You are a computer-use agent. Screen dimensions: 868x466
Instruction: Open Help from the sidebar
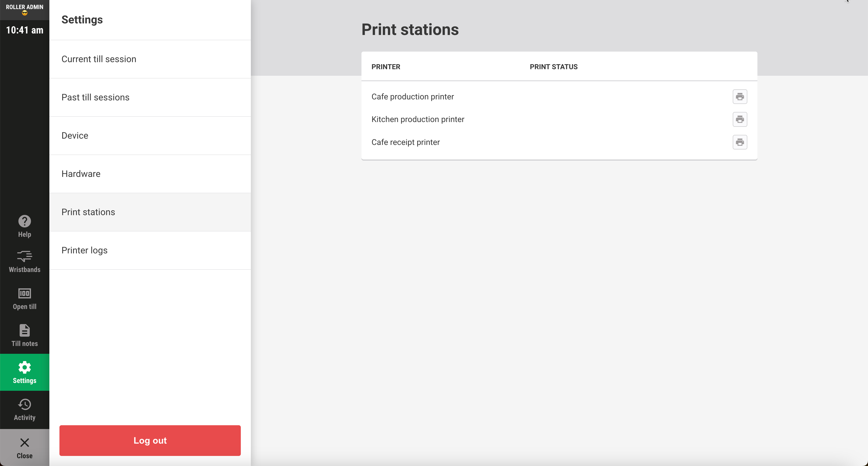click(25, 226)
